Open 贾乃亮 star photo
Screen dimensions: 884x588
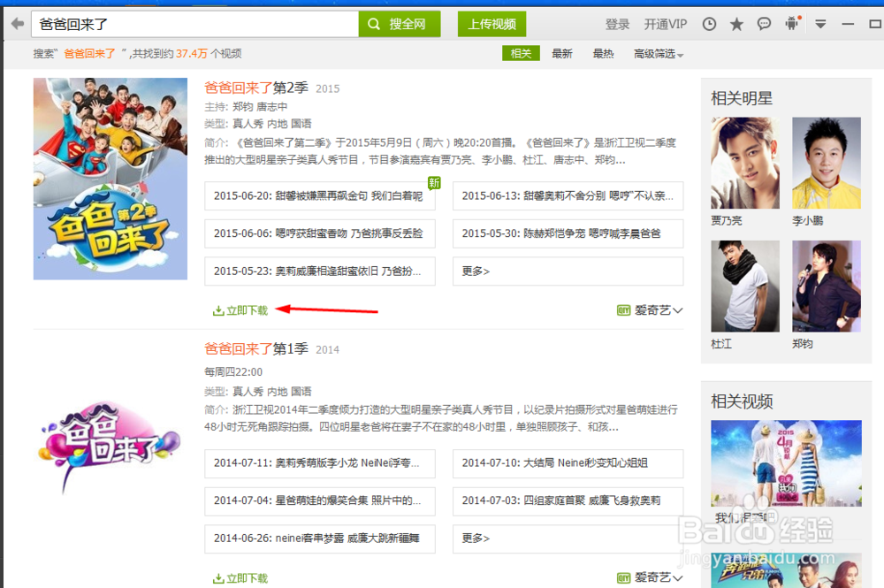(x=744, y=163)
